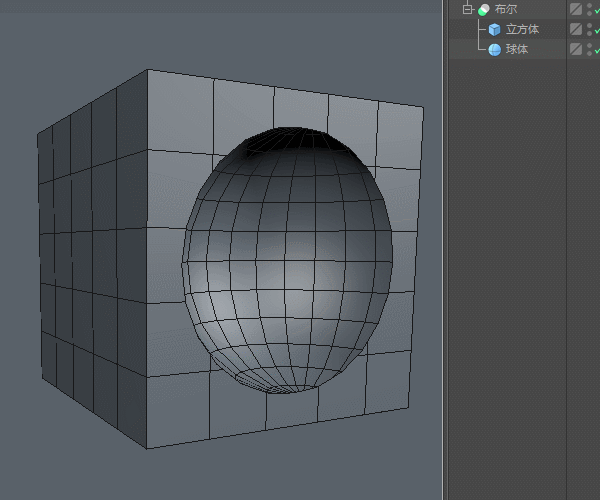Image resolution: width=600 pixels, height=500 pixels.
Task: Click the sphere mesh in the viewport
Action: [287, 260]
